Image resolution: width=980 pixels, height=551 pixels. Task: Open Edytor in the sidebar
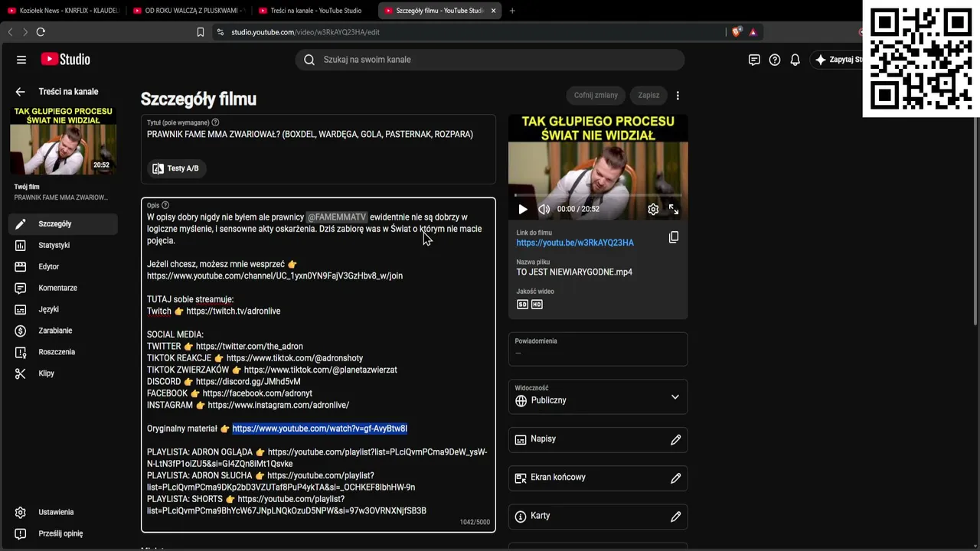63,267
